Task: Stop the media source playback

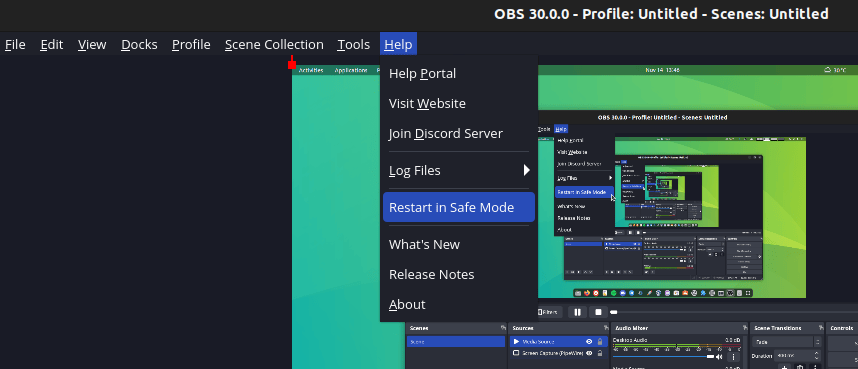Action: 598,312
